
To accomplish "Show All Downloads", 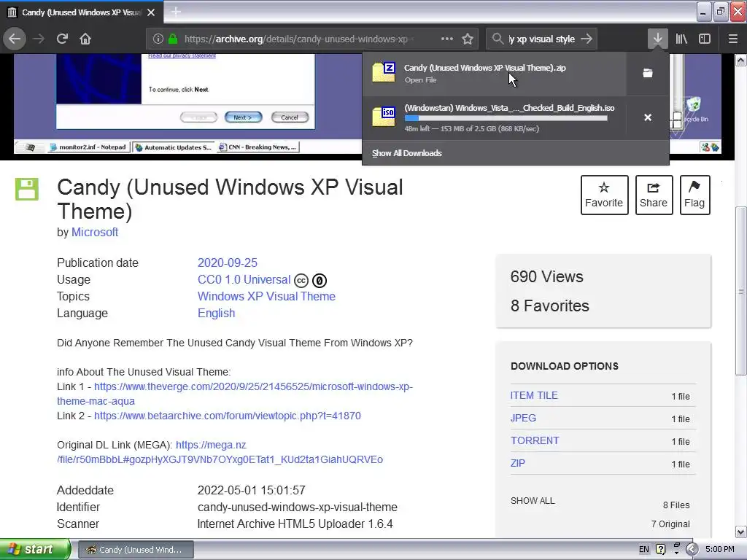I will [x=407, y=153].
